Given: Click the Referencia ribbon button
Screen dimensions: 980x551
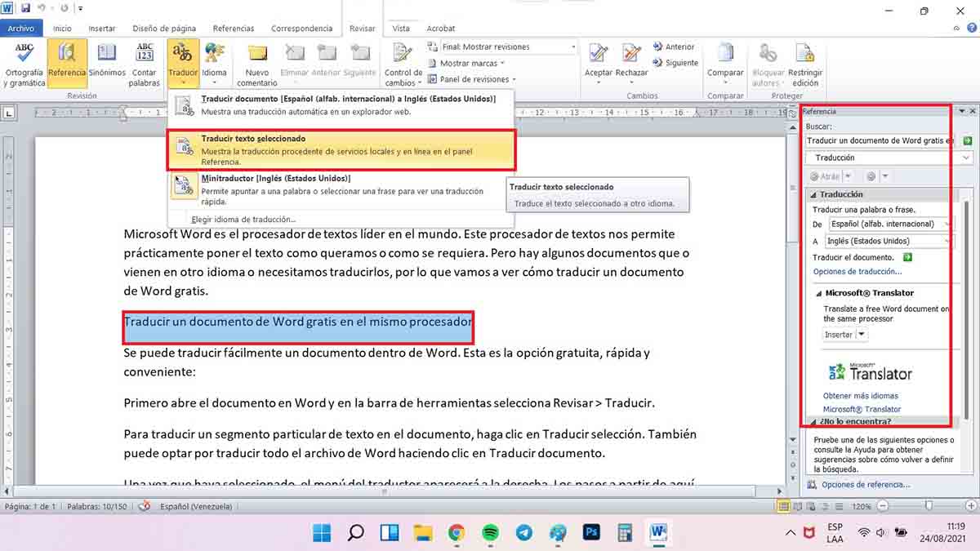Looking at the screenshot, I should coord(66,64).
